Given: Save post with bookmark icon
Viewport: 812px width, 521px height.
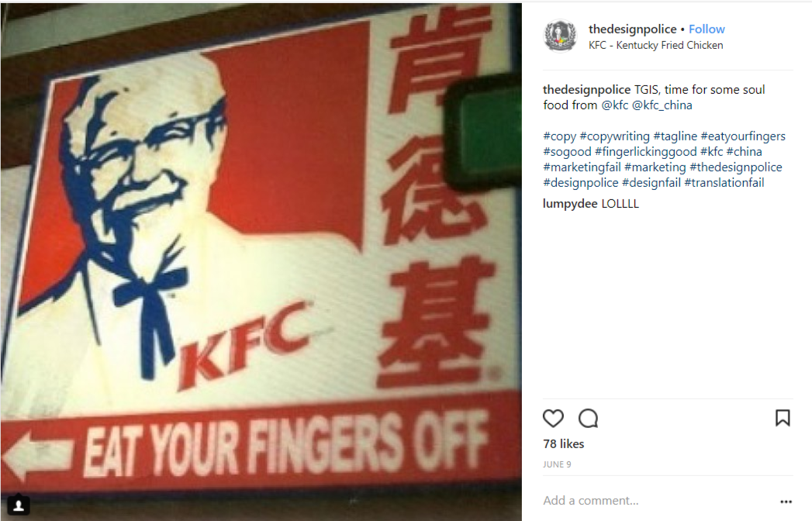Looking at the screenshot, I should (x=783, y=418).
